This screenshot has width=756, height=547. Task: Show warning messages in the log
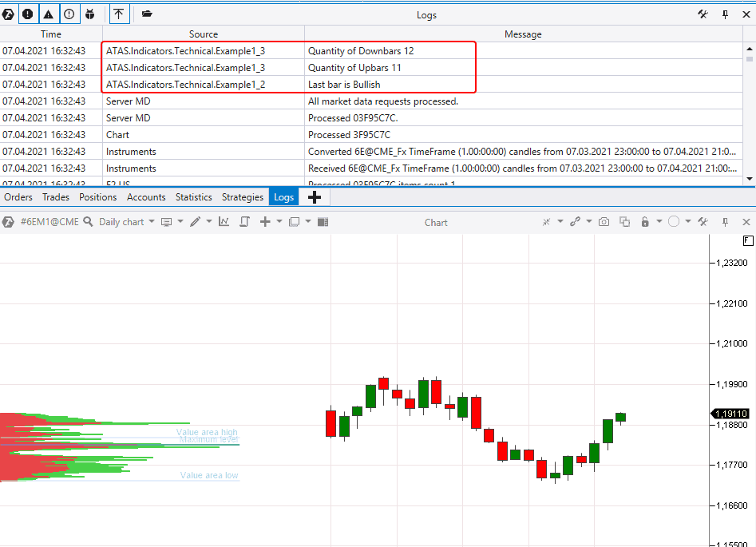pos(48,14)
